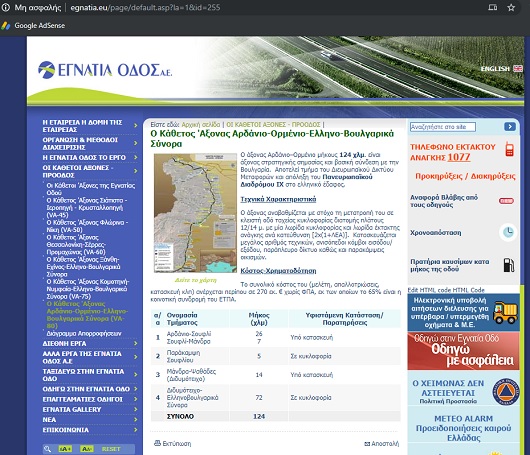Open ΑΛΛΑ ΕΡΓΑ ΤΗΣ ΕΓΝΑΤΙΑ ΟΔΟΣ Α.Ε menu
The height and width of the screenshot is (455, 530).
click(82, 357)
